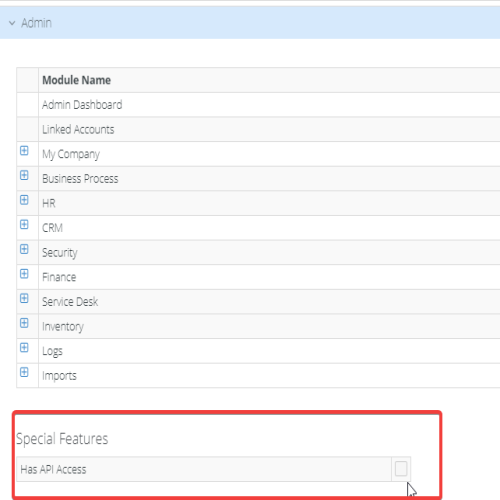Click the plus icon next to Logs
This screenshot has height=500, width=500.
point(24,347)
